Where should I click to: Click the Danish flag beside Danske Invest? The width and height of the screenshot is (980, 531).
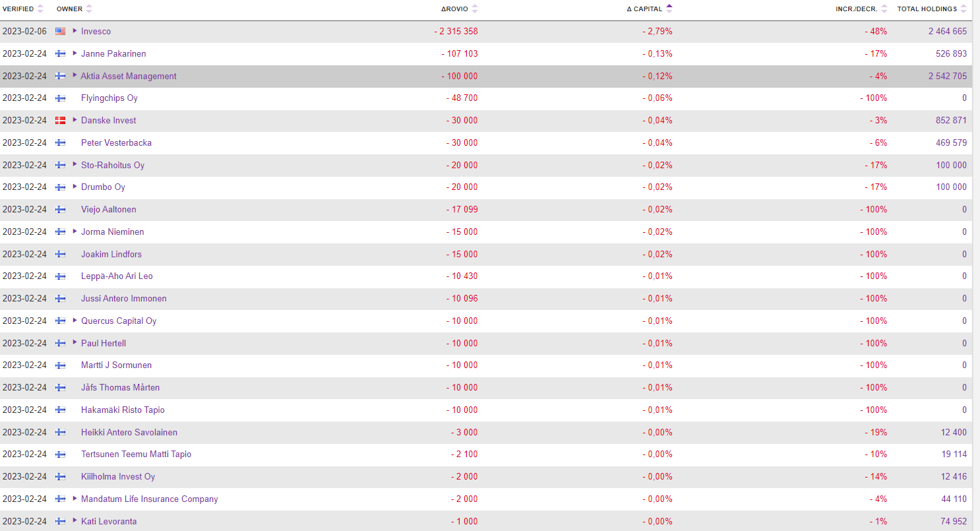click(61, 121)
